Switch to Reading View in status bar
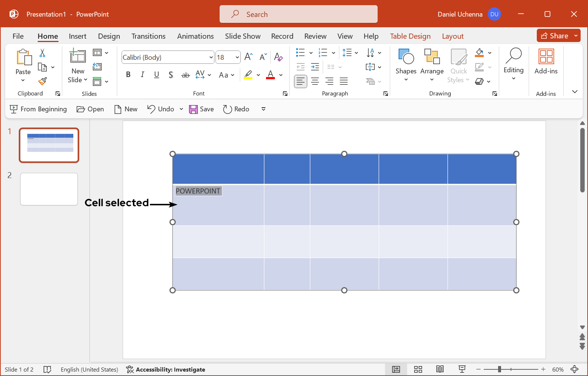This screenshot has height=376, width=588. pyautogui.click(x=440, y=369)
